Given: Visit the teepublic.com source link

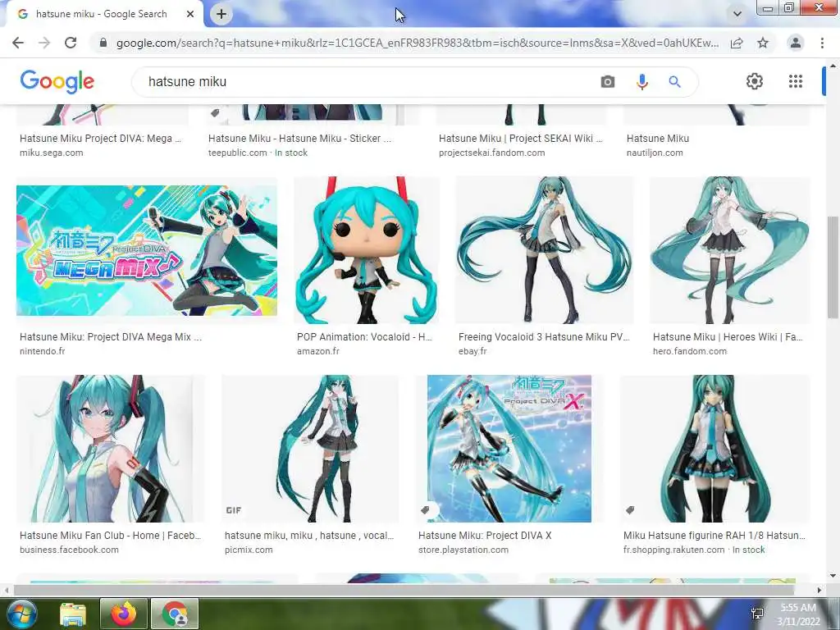Looking at the screenshot, I should click(x=237, y=153).
